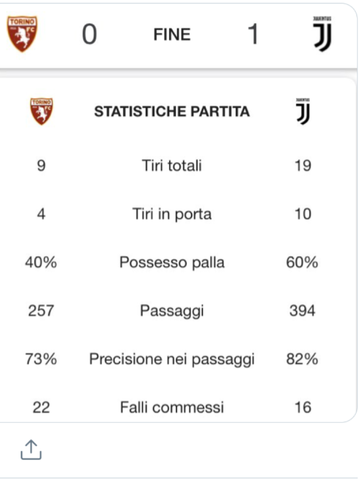Click Torino crest beside Statistiche Partita
This screenshot has height=480, width=360.
point(41,111)
